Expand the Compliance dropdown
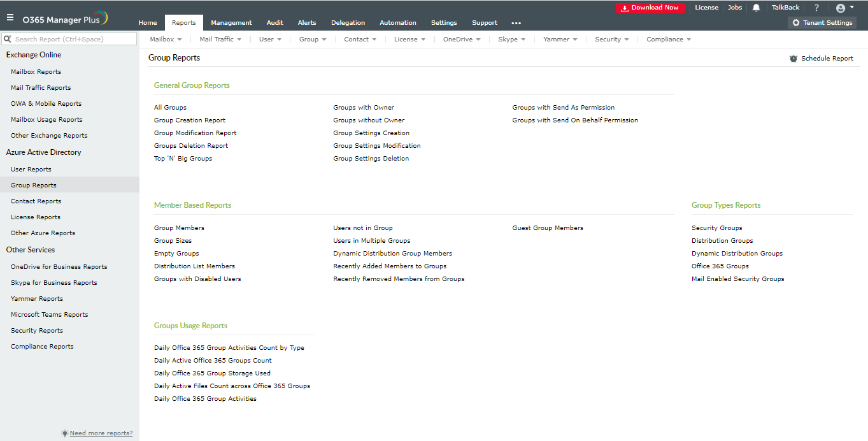Screen dimensions: 868x441 click(x=669, y=40)
